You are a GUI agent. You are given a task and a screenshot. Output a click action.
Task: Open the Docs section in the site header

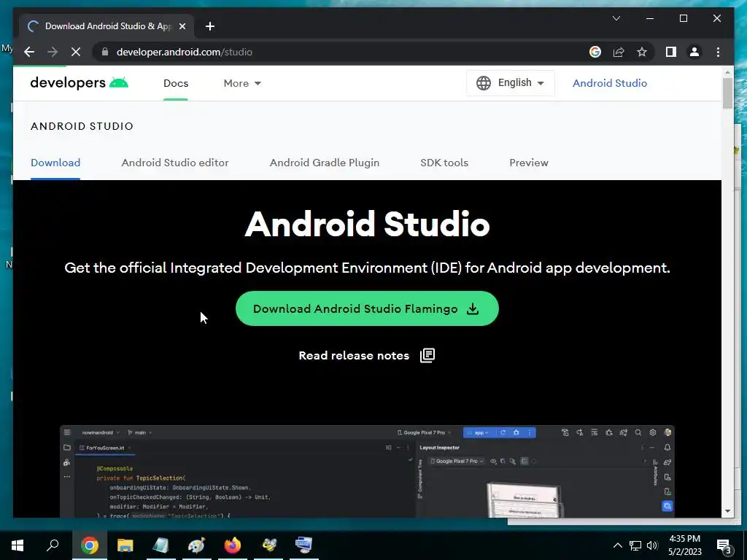click(x=176, y=83)
